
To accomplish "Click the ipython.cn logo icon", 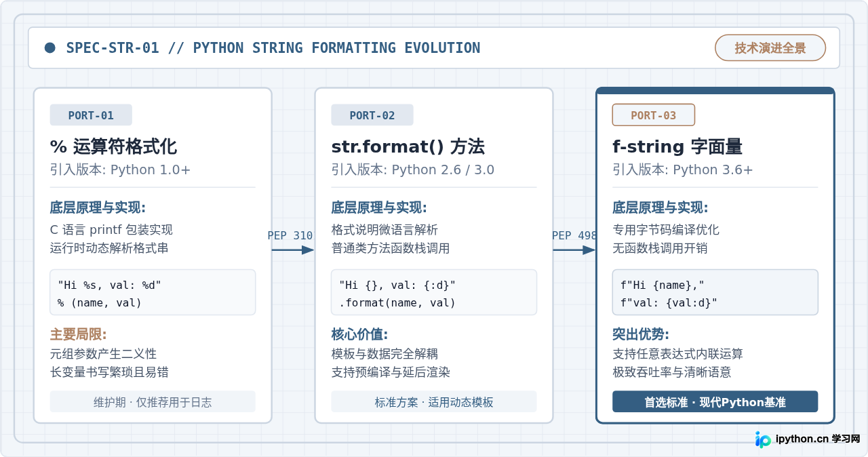I will [764, 439].
